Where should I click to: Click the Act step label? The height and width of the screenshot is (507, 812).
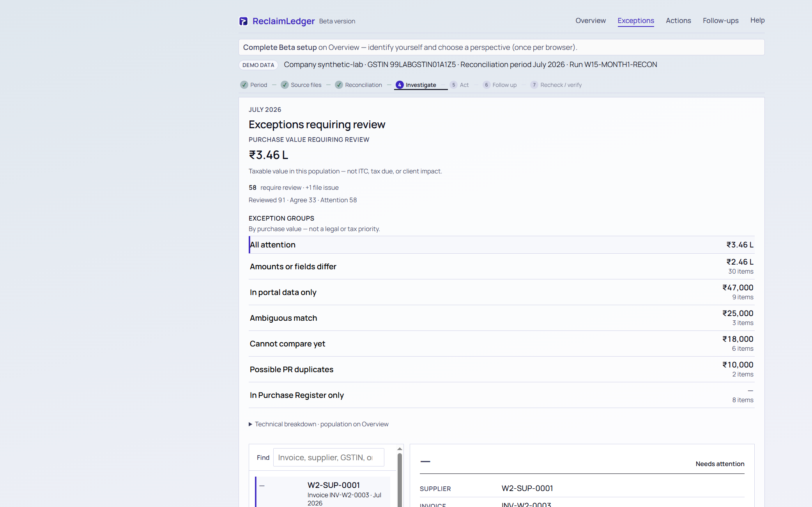click(x=464, y=85)
